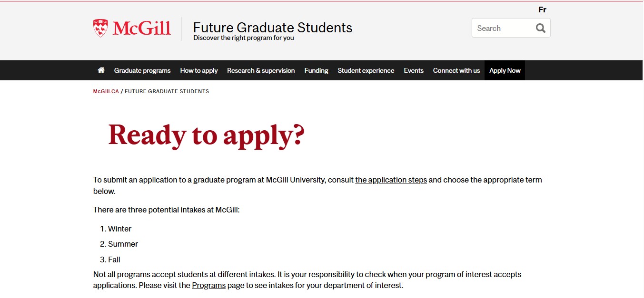This screenshot has width=644, height=298.
Task: Open the application steps link
Action: coord(391,180)
